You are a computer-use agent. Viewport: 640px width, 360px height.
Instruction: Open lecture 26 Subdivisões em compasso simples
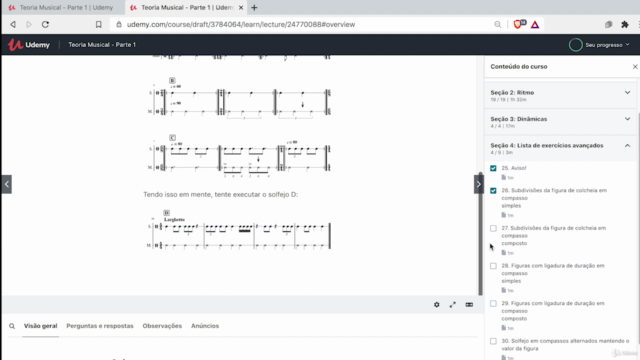coord(554,198)
